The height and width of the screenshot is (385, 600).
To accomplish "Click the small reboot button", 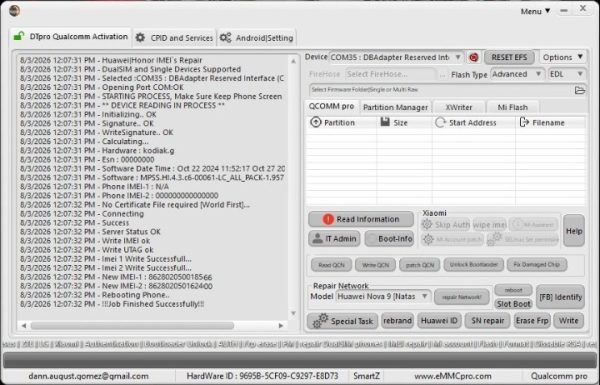I will [513, 290].
